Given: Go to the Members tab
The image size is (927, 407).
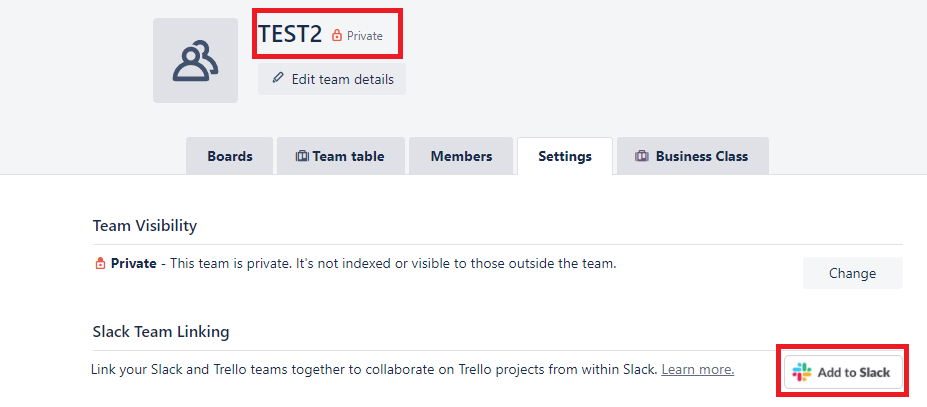Looking at the screenshot, I should (461, 156).
